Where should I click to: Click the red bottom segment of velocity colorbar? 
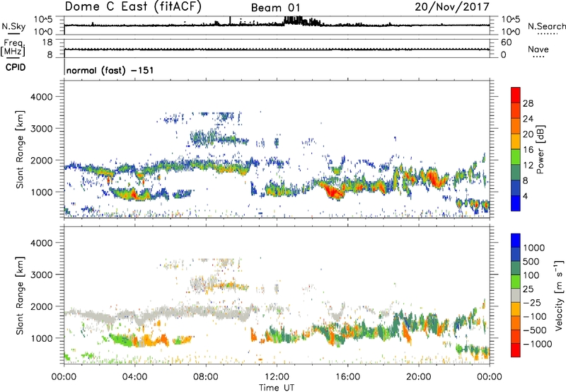[x=516, y=350]
